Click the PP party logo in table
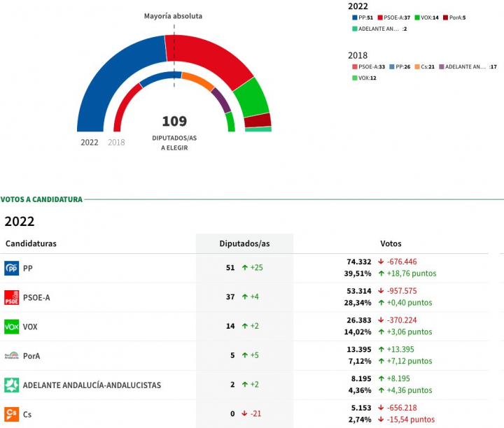 [12, 268]
